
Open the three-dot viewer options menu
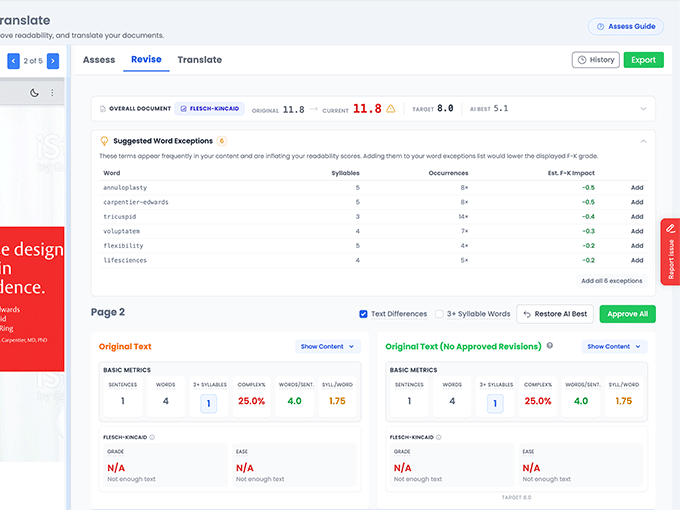(x=52, y=92)
